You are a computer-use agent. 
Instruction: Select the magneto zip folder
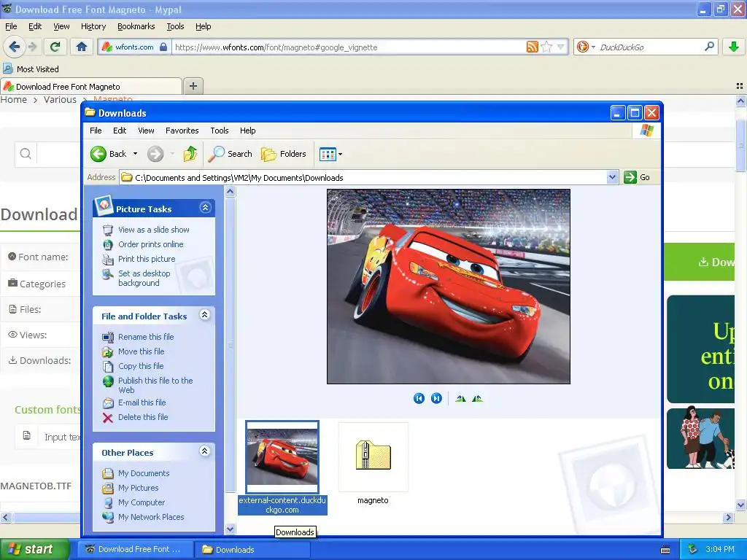[x=373, y=463]
